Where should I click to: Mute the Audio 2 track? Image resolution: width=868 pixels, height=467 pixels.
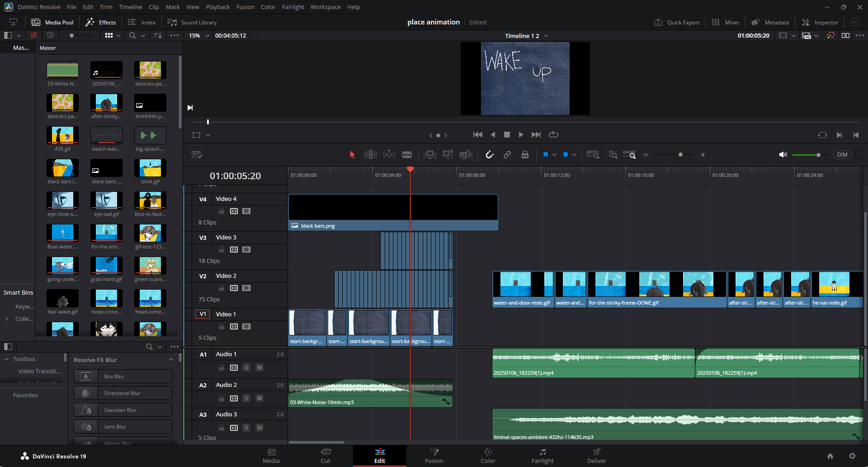[259, 398]
